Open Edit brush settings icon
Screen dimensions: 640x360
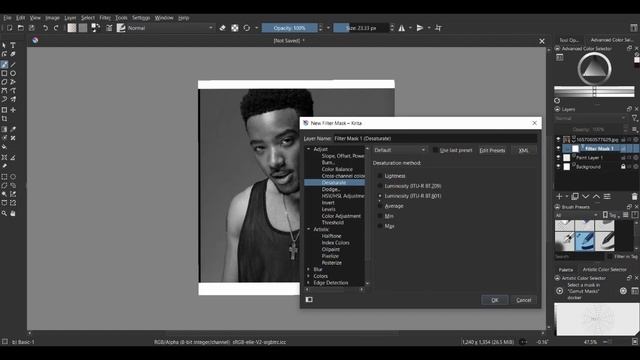[x=109, y=28]
